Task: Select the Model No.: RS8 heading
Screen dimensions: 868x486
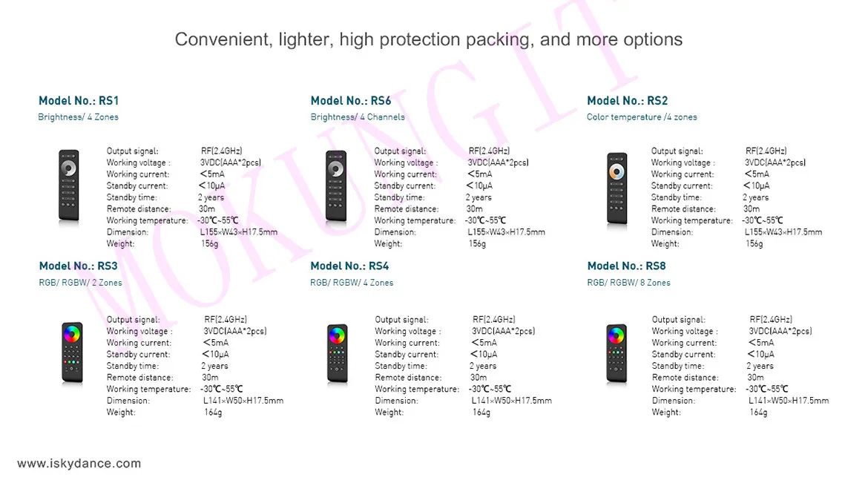Action: pyautogui.click(x=627, y=266)
